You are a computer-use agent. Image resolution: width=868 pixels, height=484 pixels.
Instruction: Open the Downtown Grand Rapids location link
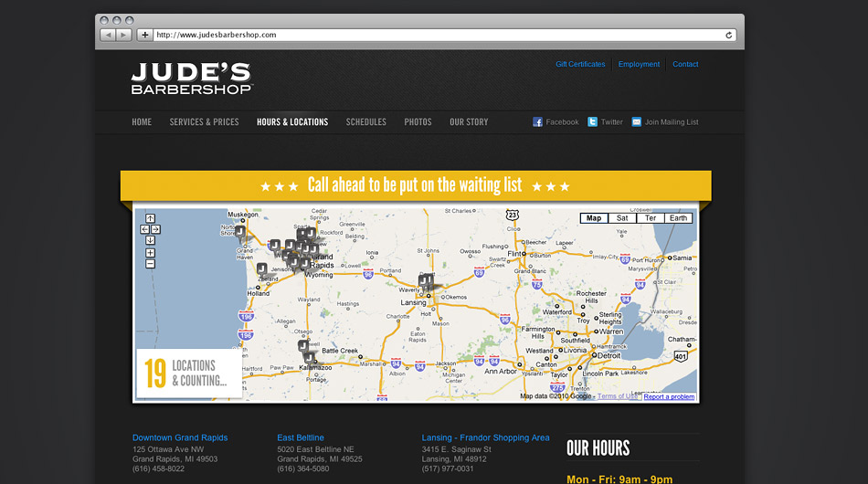click(180, 437)
